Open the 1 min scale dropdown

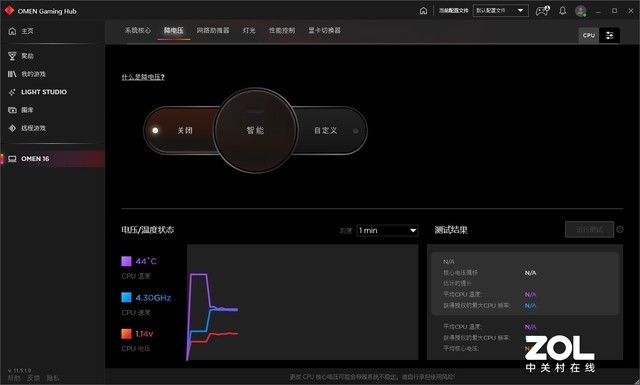387,231
